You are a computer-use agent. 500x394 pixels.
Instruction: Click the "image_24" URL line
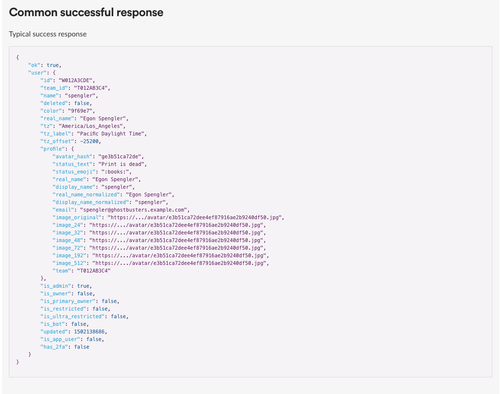coord(159,225)
